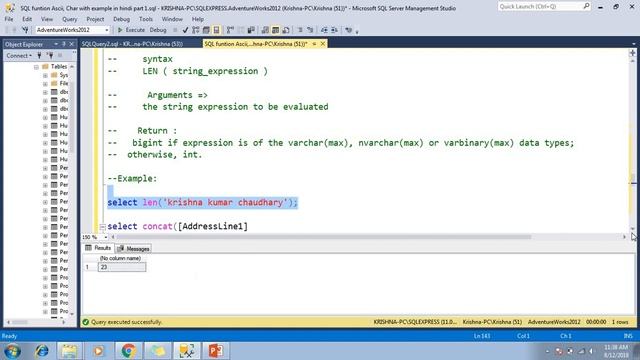Open the Tools menu
640x360 pixels.
[146, 19]
